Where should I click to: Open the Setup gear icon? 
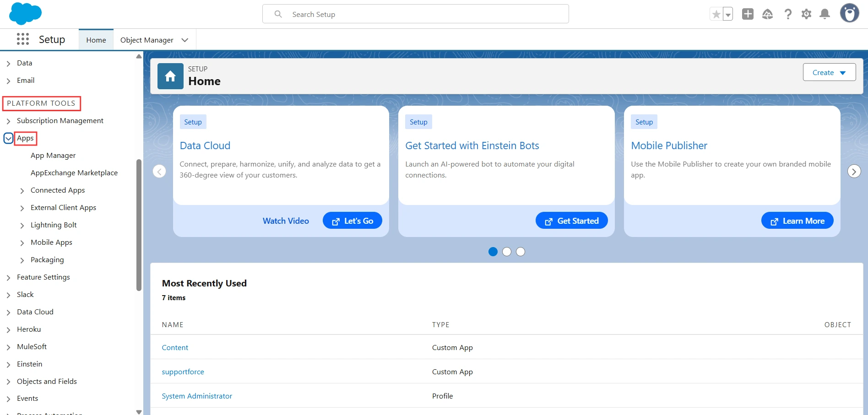806,14
